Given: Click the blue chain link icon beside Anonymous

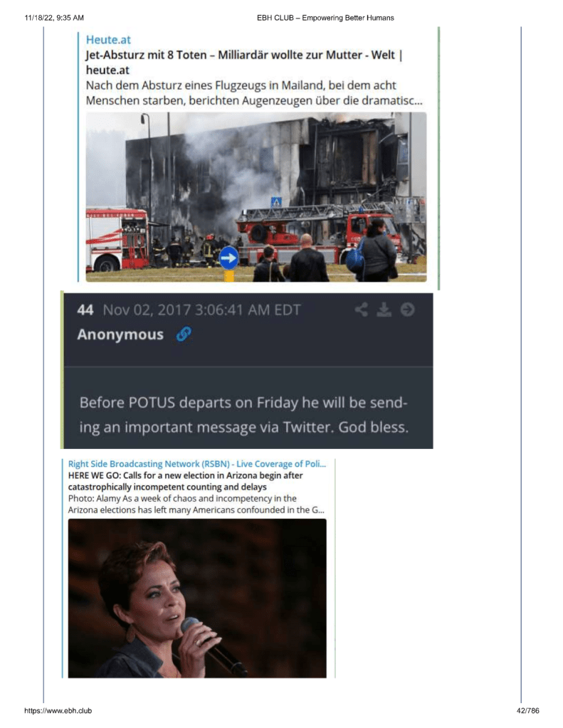Looking at the screenshot, I should click(x=184, y=334).
